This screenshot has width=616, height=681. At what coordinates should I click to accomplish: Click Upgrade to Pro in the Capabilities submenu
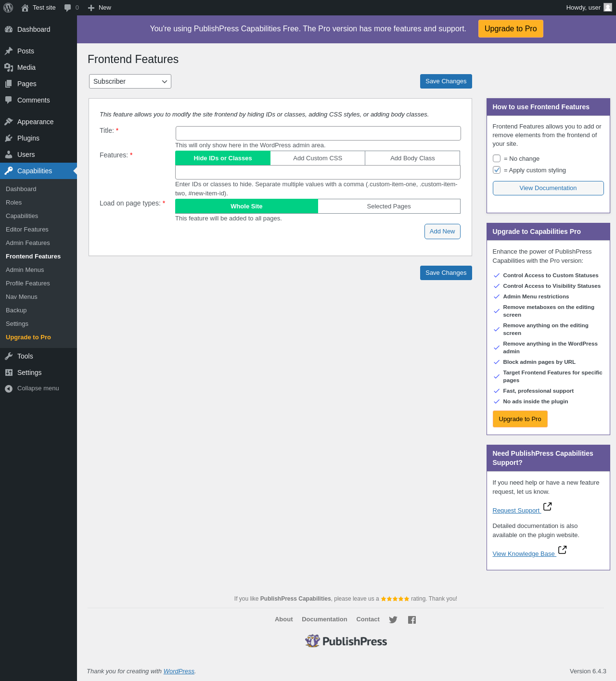click(28, 337)
